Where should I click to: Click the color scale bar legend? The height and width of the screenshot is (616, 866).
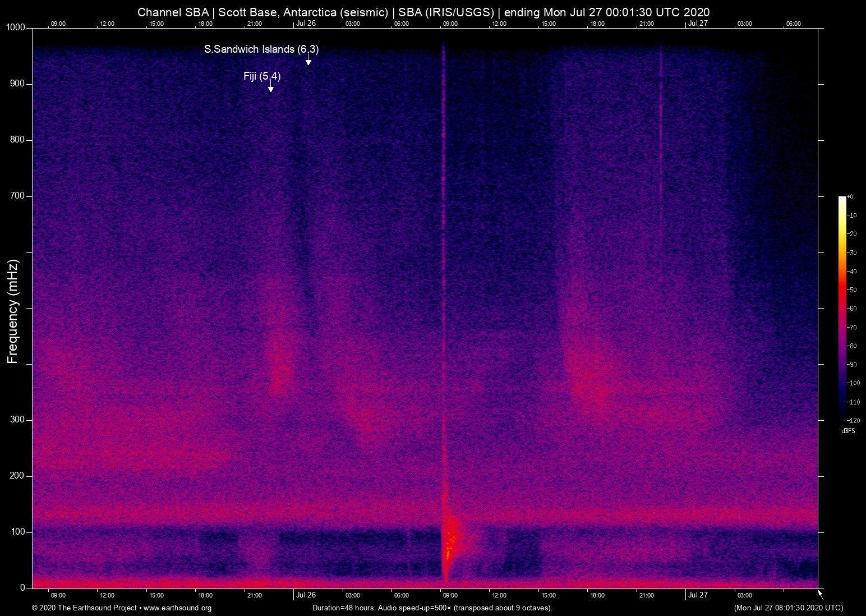[842, 307]
